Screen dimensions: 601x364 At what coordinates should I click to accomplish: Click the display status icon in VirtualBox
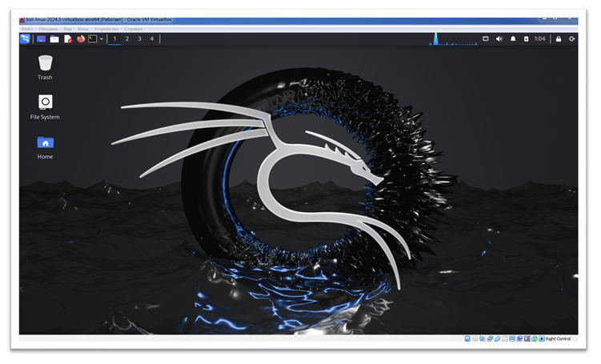(x=512, y=338)
